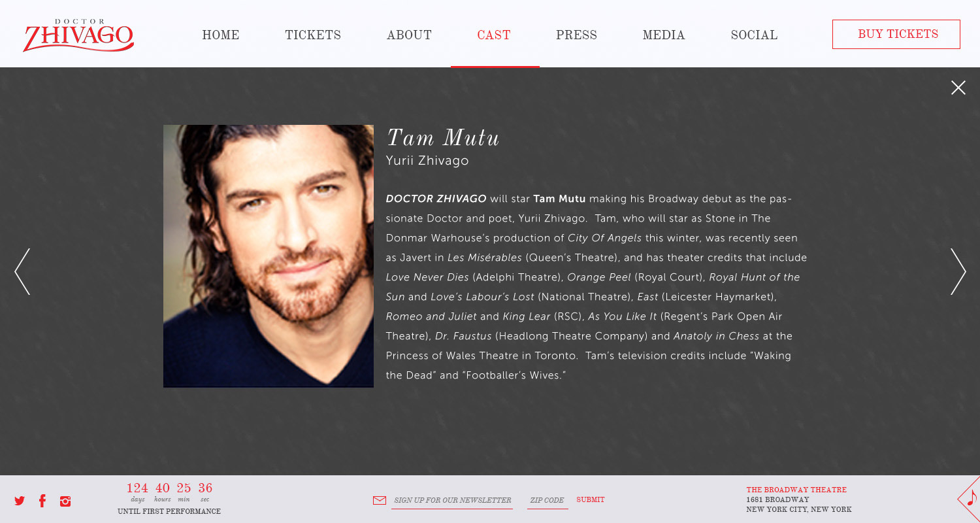980x523 pixels.
Task: Open the Home menu item
Action: point(221,35)
